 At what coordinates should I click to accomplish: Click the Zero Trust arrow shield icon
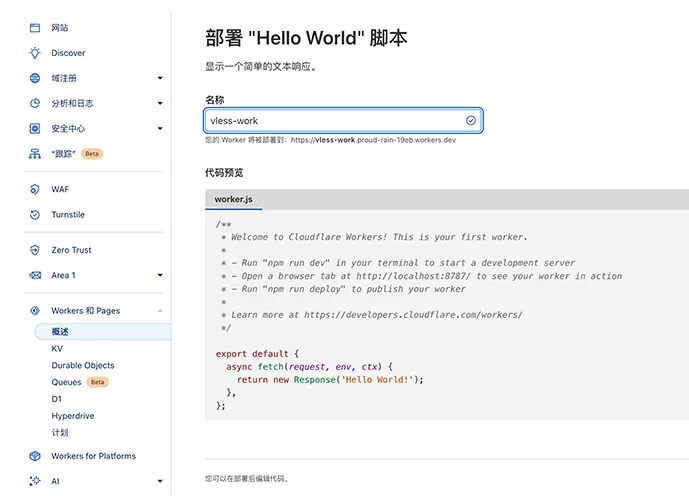click(35, 250)
